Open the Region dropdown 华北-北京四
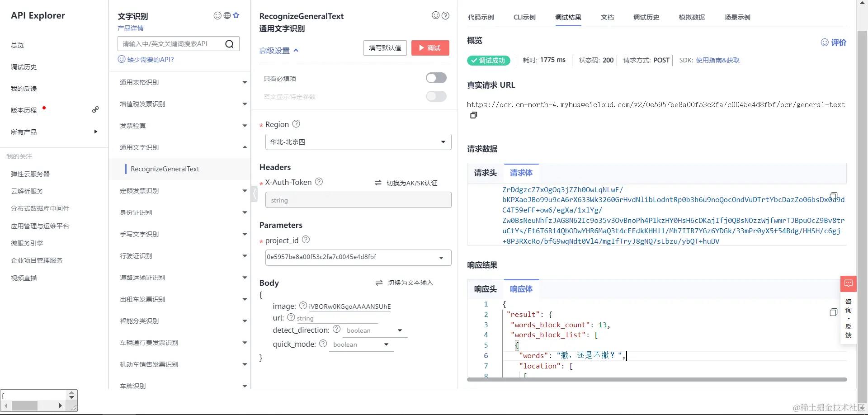The height and width of the screenshot is (415, 868). [x=358, y=142]
